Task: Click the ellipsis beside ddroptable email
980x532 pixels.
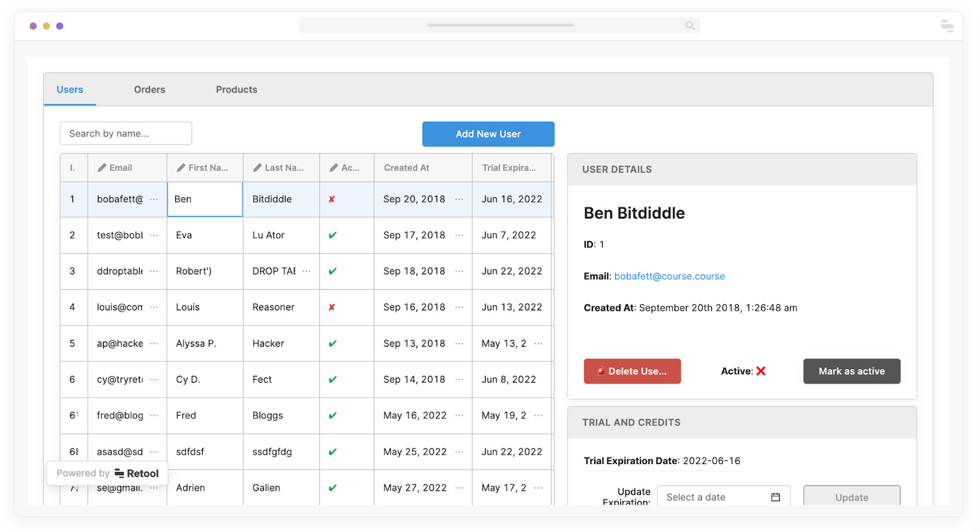Action: pos(154,271)
